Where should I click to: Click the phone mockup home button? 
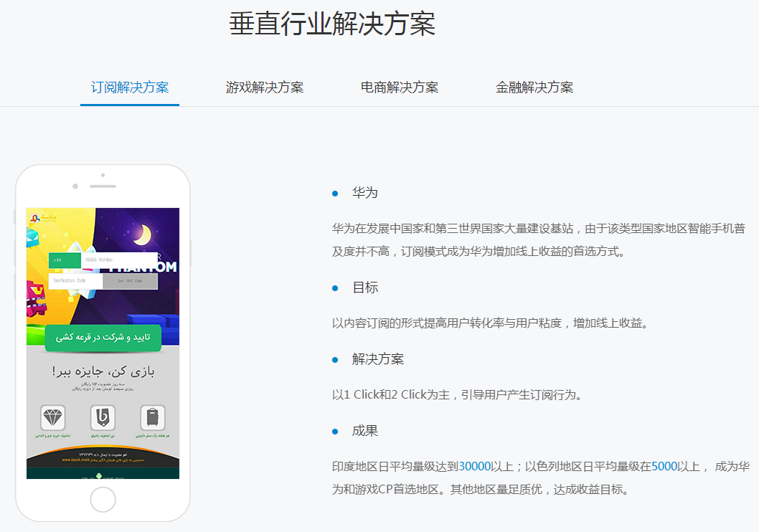(x=103, y=499)
